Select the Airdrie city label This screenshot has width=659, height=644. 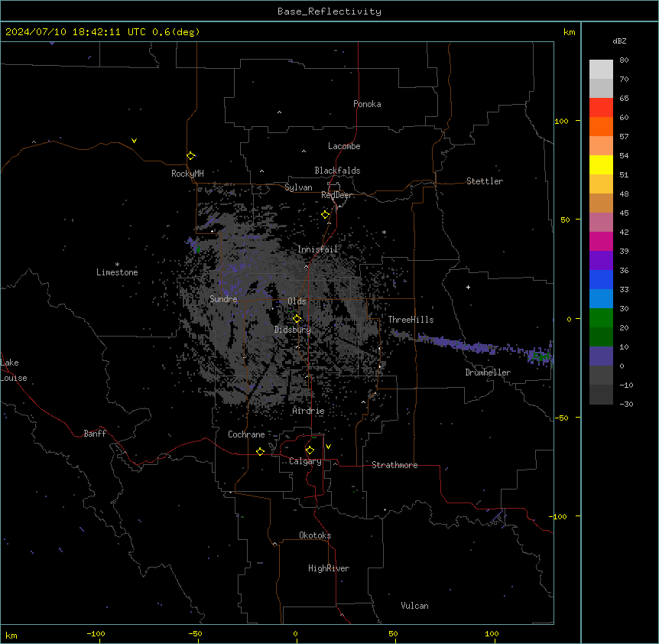point(309,411)
